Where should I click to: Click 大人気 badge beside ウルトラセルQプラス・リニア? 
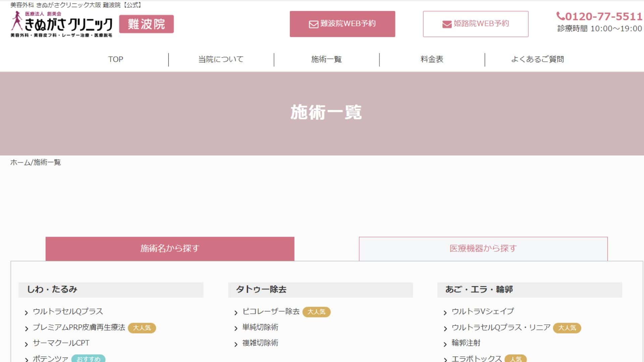(567, 328)
